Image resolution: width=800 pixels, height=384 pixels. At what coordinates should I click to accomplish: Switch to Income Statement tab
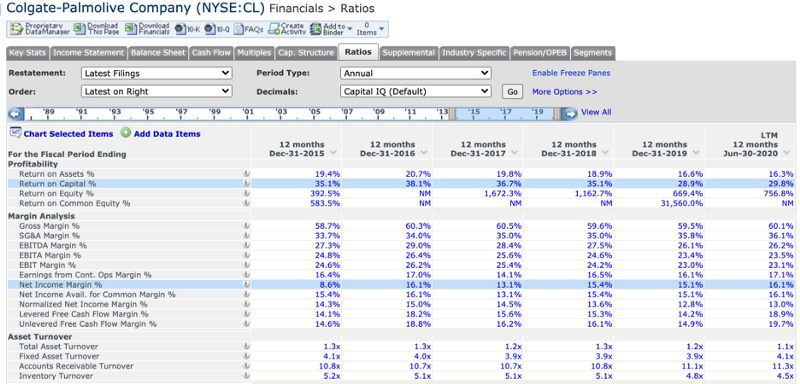tap(89, 53)
